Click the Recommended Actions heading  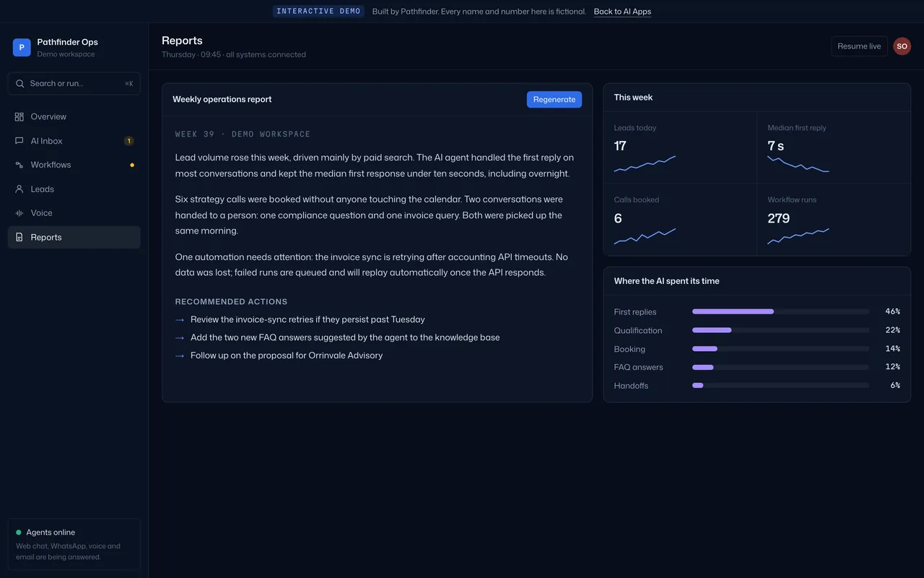click(231, 302)
